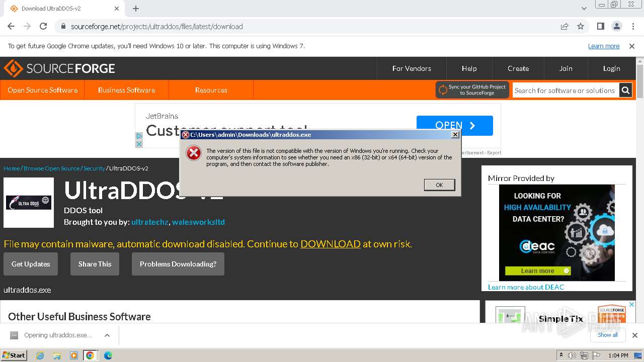The width and height of the screenshot is (644, 362).
Task: Open Business Software tab
Action: pos(126,90)
